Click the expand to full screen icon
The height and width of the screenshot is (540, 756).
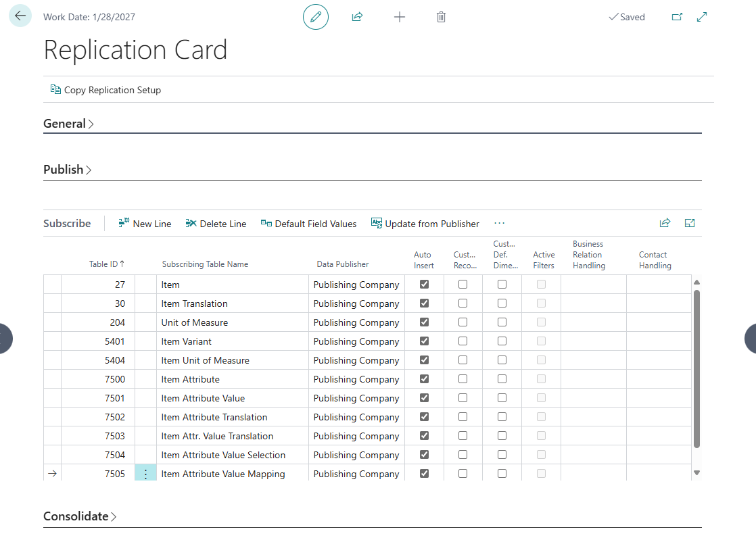point(702,17)
